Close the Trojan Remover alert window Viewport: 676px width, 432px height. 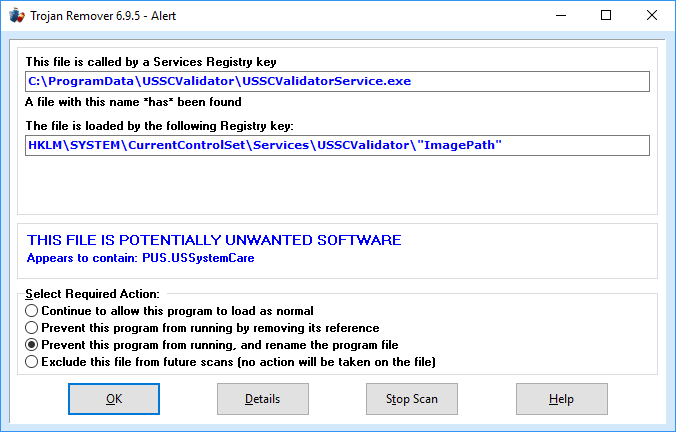click(x=652, y=16)
